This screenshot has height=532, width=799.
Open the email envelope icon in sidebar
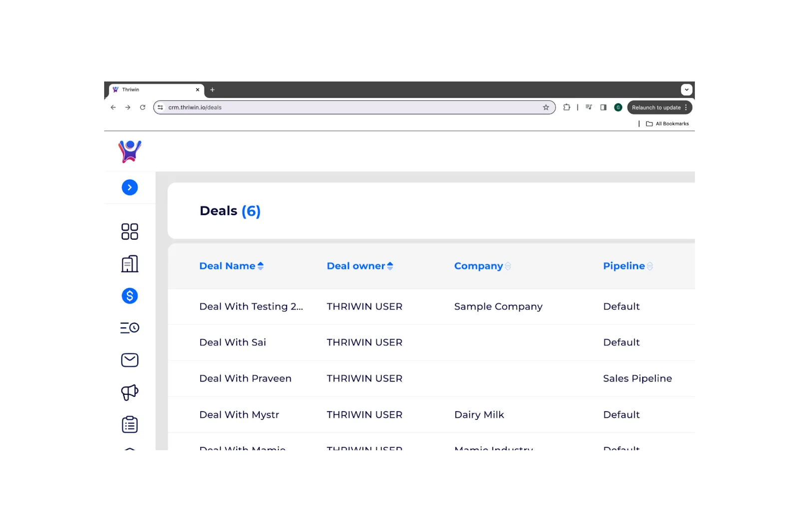[x=130, y=360]
